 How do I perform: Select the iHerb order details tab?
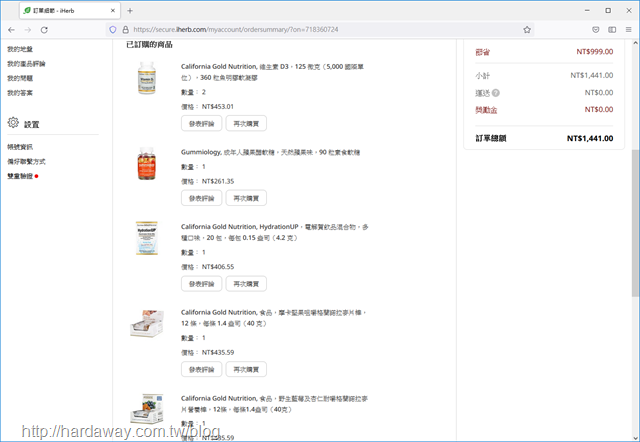tap(69, 11)
